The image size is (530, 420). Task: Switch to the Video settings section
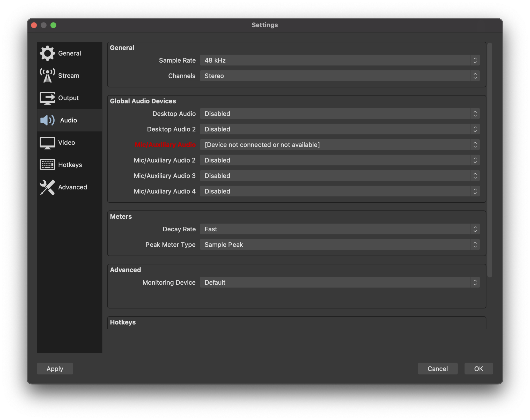pos(67,142)
